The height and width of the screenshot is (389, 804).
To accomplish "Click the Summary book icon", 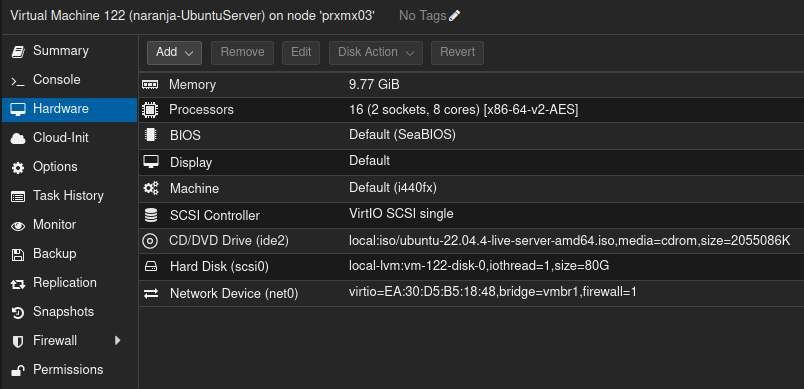I will pyautogui.click(x=18, y=52).
